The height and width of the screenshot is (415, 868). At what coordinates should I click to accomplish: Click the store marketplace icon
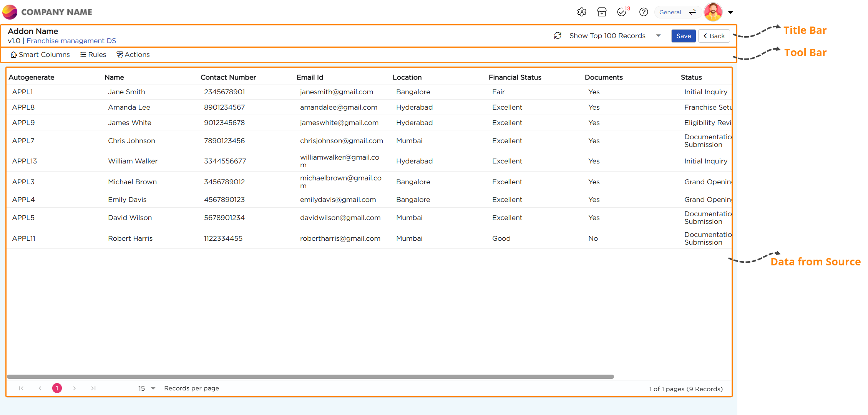(602, 12)
